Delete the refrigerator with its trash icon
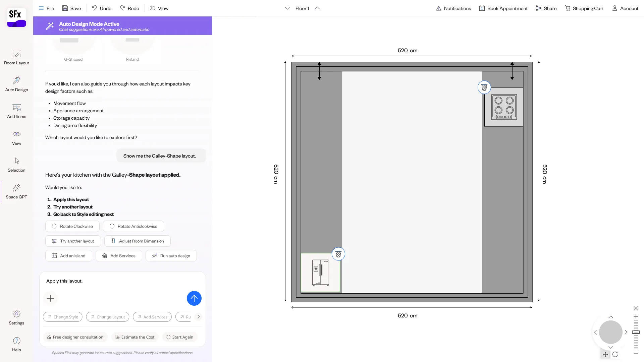 (338, 254)
